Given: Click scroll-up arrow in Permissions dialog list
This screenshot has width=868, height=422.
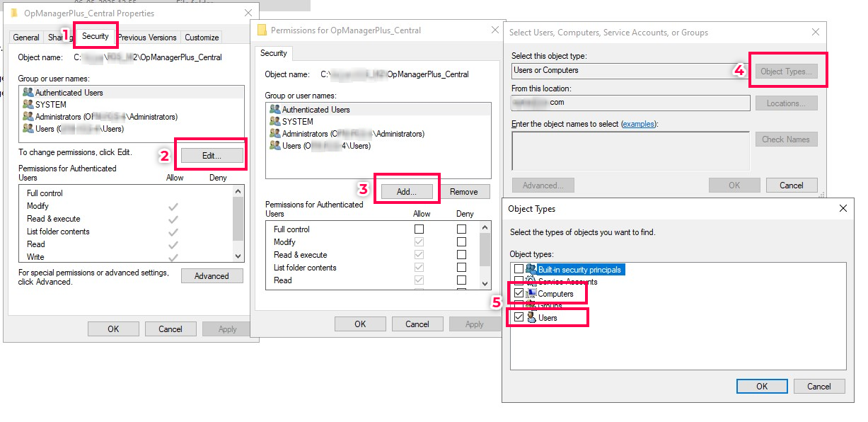Looking at the screenshot, I should coord(485,228).
